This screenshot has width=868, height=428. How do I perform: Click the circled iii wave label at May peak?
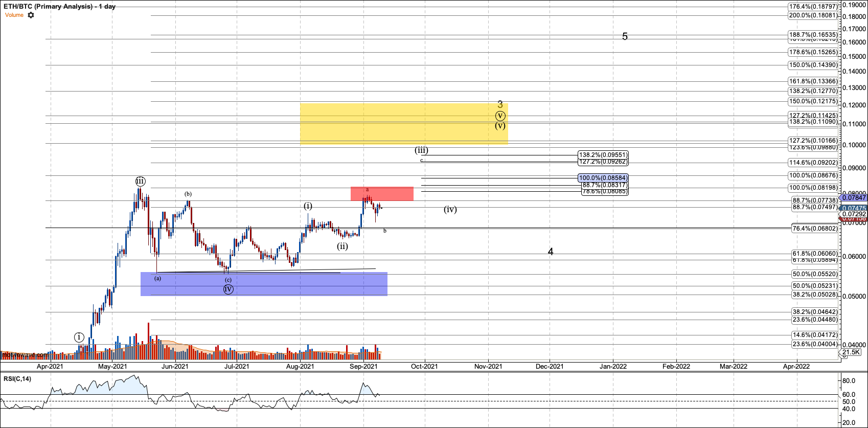(x=140, y=181)
